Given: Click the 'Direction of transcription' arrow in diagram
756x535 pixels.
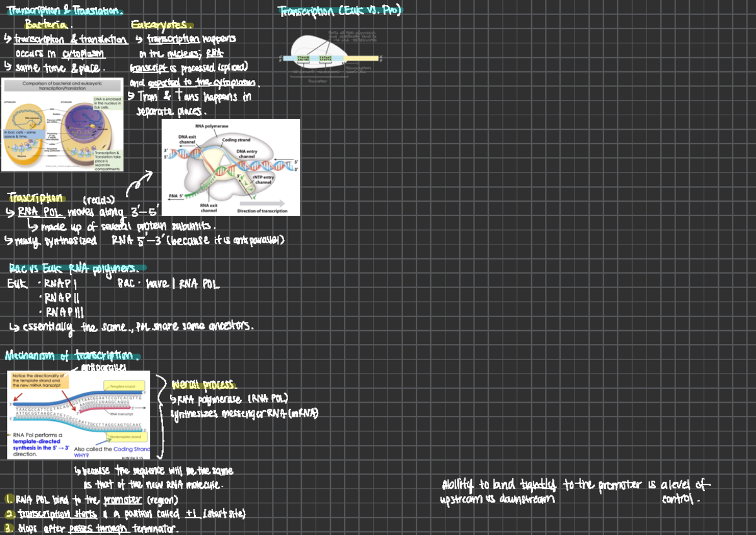Looking at the screenshot, I should point(261,205).
